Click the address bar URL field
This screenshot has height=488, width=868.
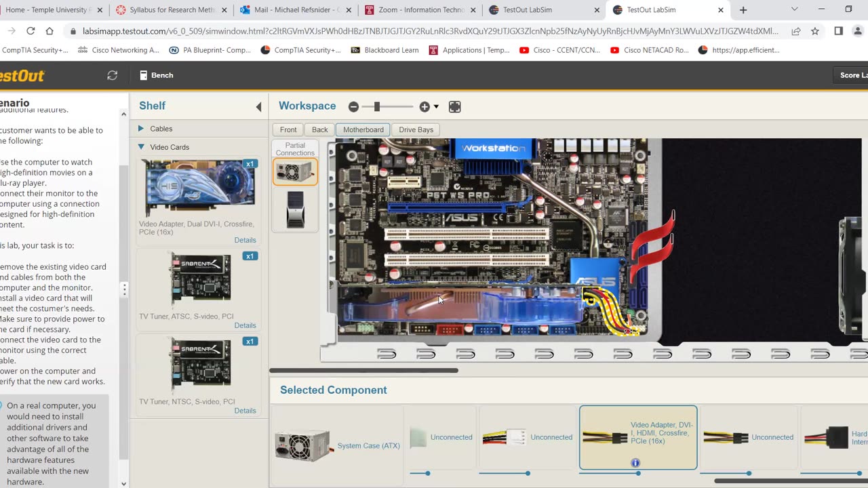point(431,31)
